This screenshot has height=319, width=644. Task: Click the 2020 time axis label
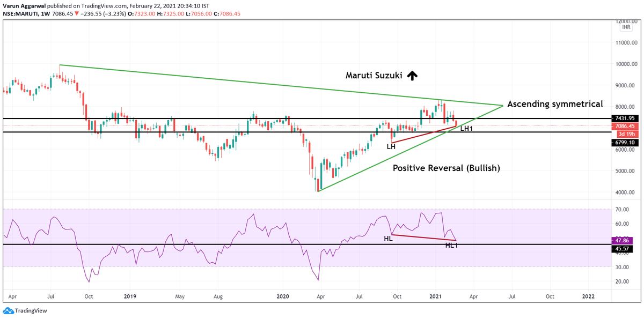(x=283, y=296)
